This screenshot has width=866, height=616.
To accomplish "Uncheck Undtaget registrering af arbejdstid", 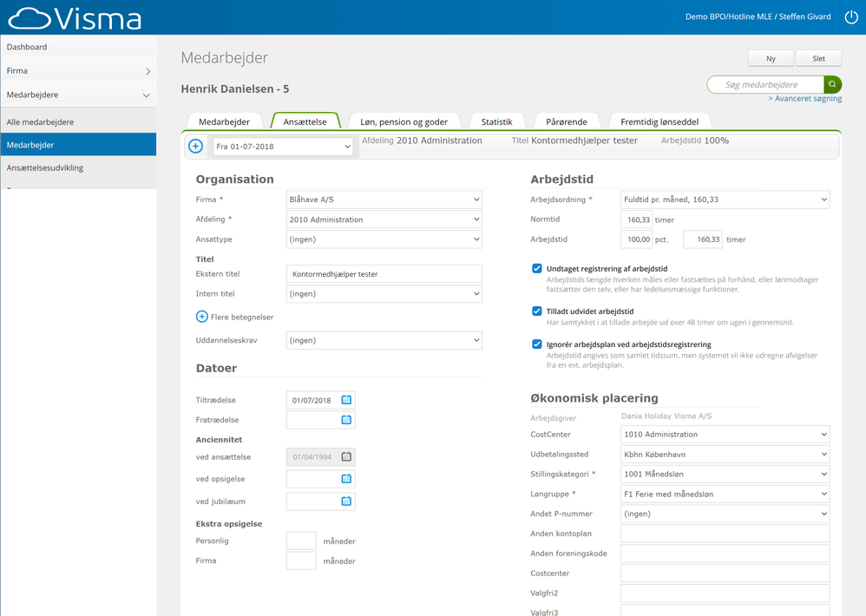I will click(537, 269).
